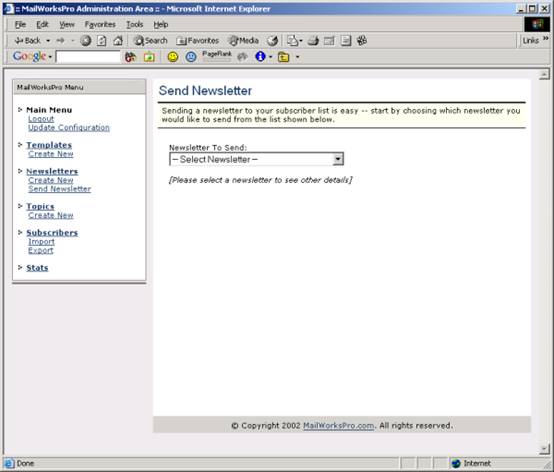The width and height of the screenshot is (554, 472).
Task: Open the Media pane
Action: point(243,41)
